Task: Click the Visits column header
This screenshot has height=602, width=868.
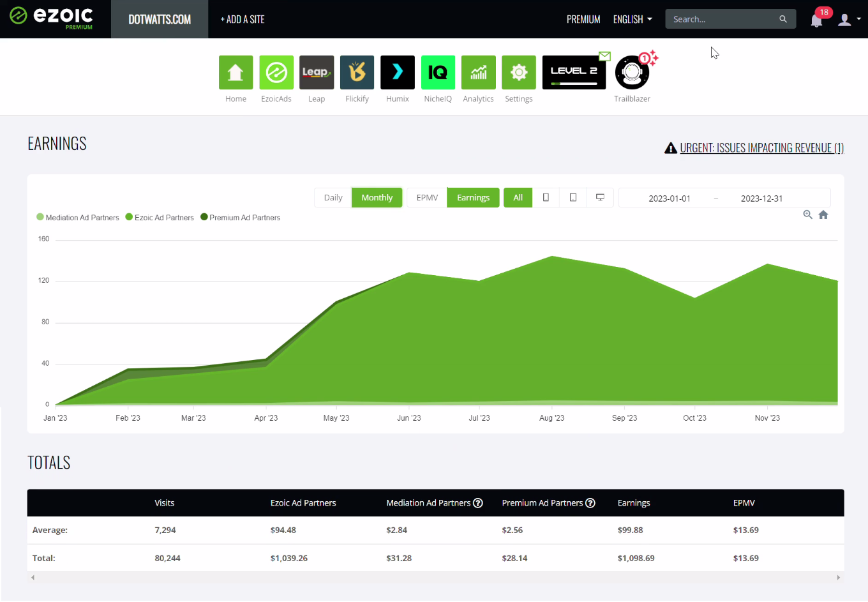Action: 165,503
